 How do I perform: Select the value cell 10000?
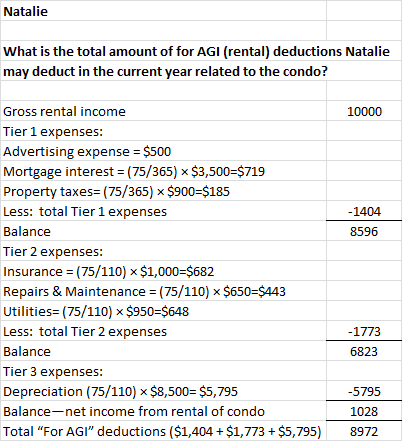click(x=364, y=111)
